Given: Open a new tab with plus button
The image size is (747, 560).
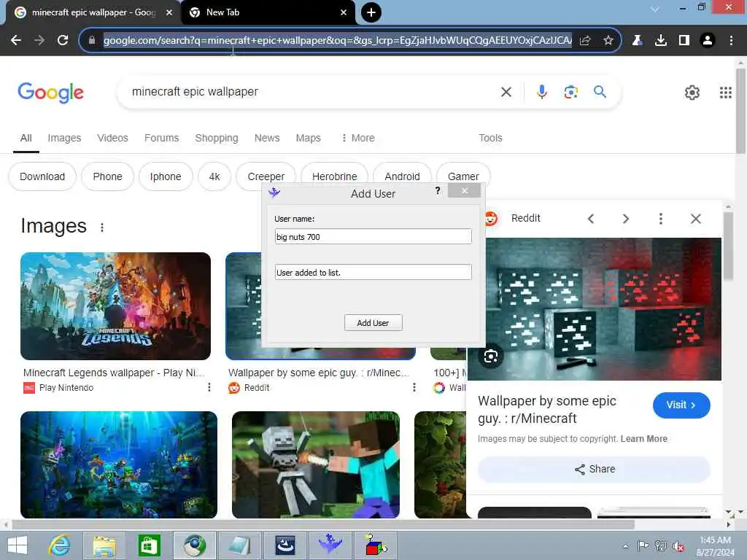Looking at the screenshot, I should point(371,12).
